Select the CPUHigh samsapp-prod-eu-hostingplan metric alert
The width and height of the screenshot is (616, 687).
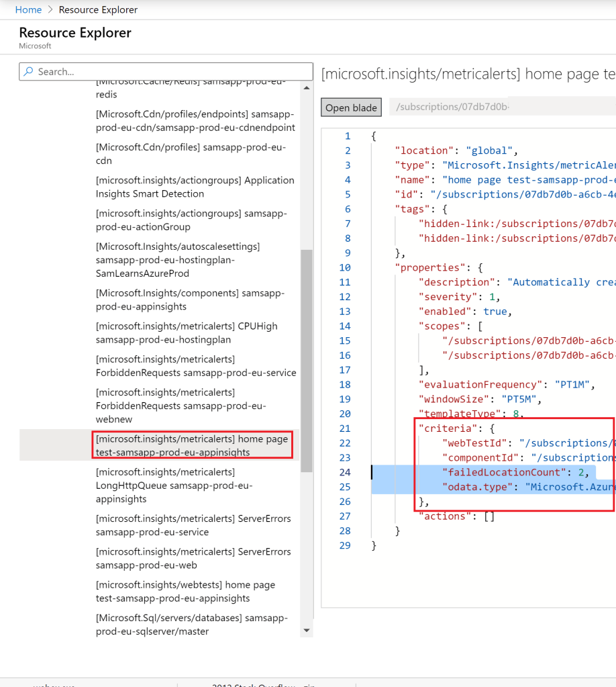click(x=187, y=333)
